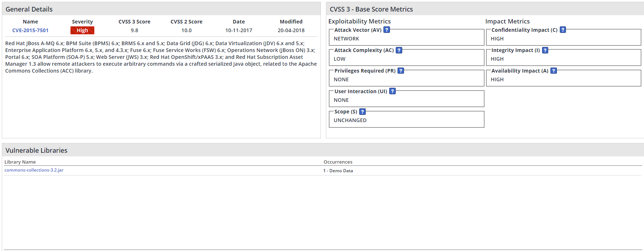Screen dimensions: 644x251
Task: Open Privileges Required help icon
Action: 400,71
